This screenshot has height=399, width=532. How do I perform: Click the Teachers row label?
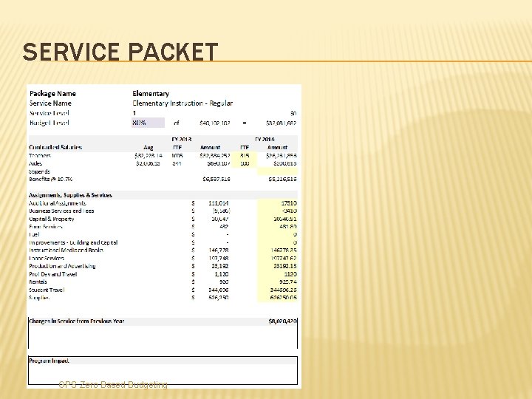pyautogui.click(x=40, y=155)
